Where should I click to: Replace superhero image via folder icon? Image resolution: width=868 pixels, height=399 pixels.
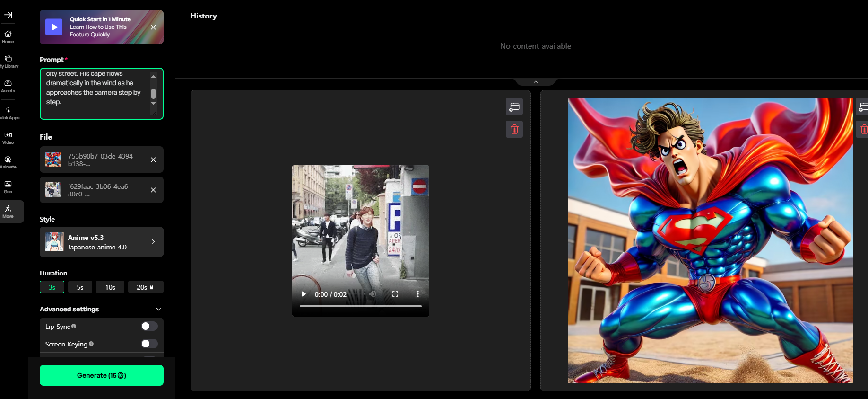pyautogui.click(x=863, y=107)
